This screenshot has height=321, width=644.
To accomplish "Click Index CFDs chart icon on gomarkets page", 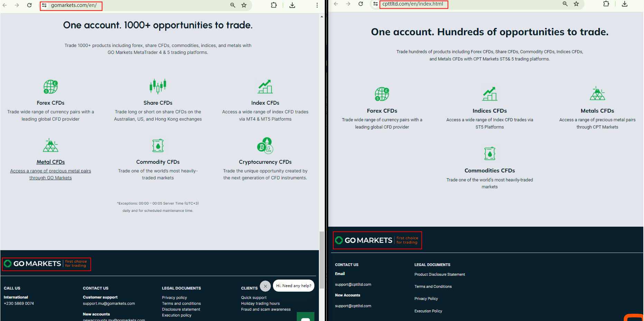I will 265,87.
